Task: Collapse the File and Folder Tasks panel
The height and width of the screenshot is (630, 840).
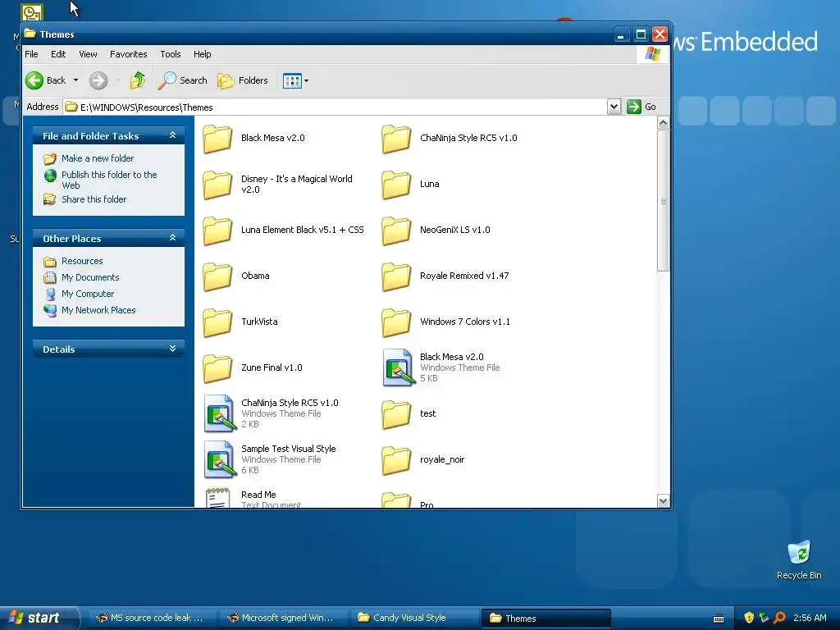Action: pyautogui.click(x=172, y=135)
